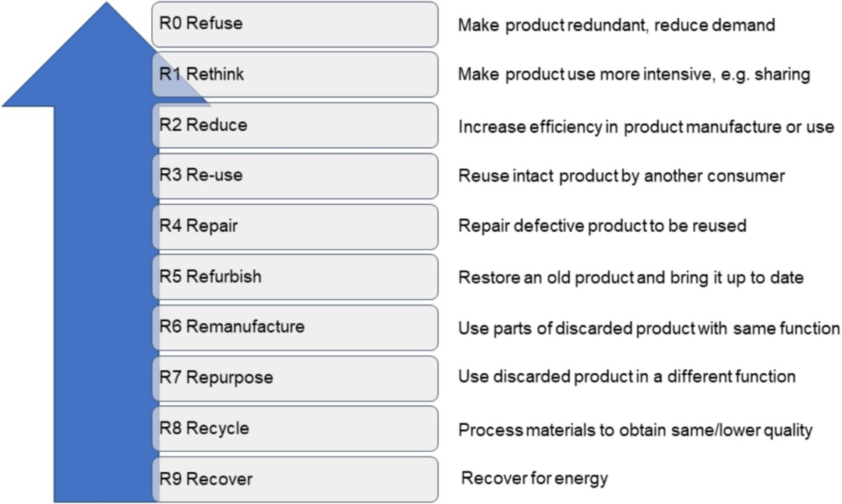The image size is (842, 504).
Task: Click 'Make product redundant, reduce demand' text
Action: [x=616, y=25]
